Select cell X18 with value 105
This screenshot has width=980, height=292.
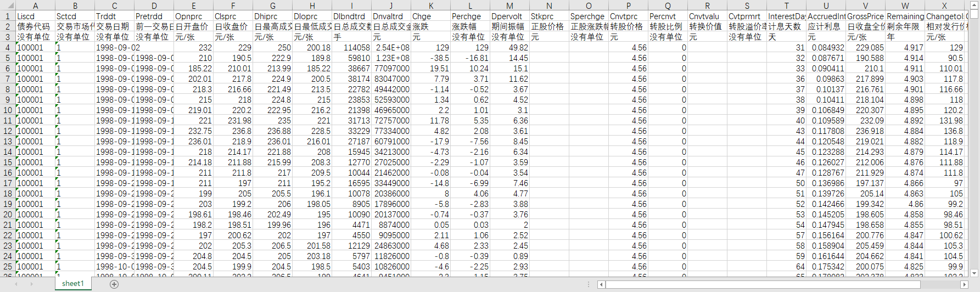(945, 194)
